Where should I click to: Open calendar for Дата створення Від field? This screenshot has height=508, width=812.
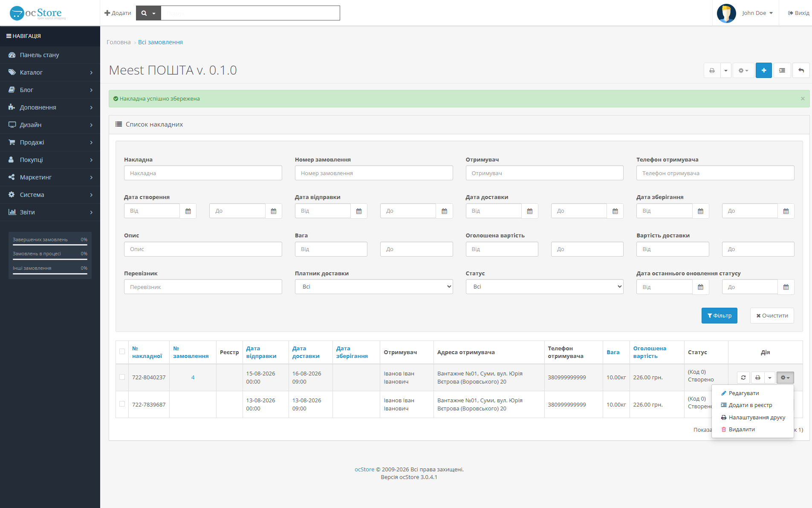(188, 211)
